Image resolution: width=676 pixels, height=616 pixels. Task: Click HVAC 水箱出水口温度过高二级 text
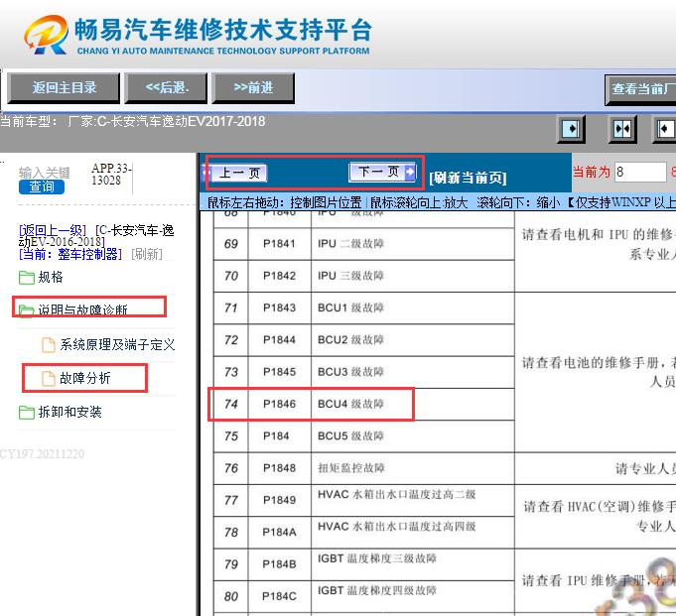397,495
